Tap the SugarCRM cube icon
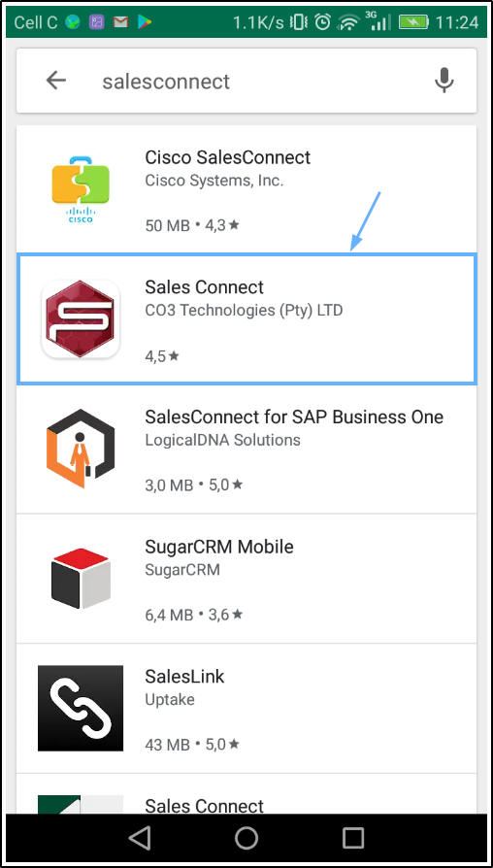The width and height of the screenshot is (493, 868). coord(81,579)
